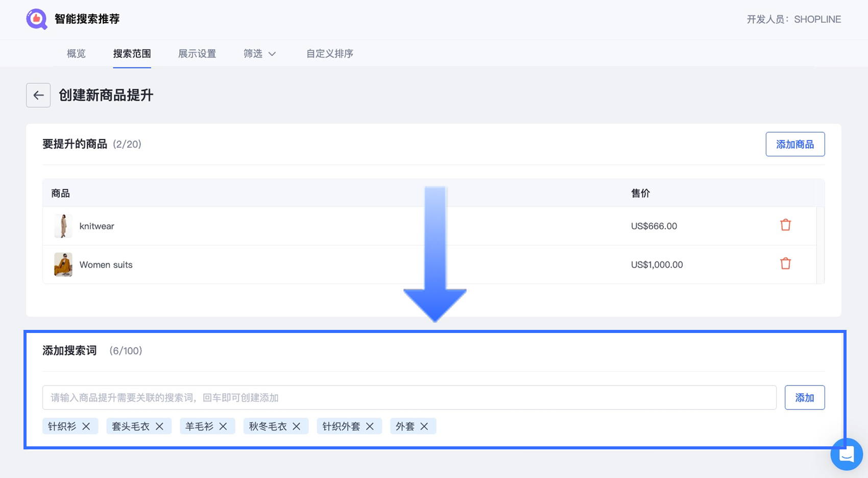The image size is (868, 478).
Task: Delete the knitwear product with trash icon
Action: (785, 225)
